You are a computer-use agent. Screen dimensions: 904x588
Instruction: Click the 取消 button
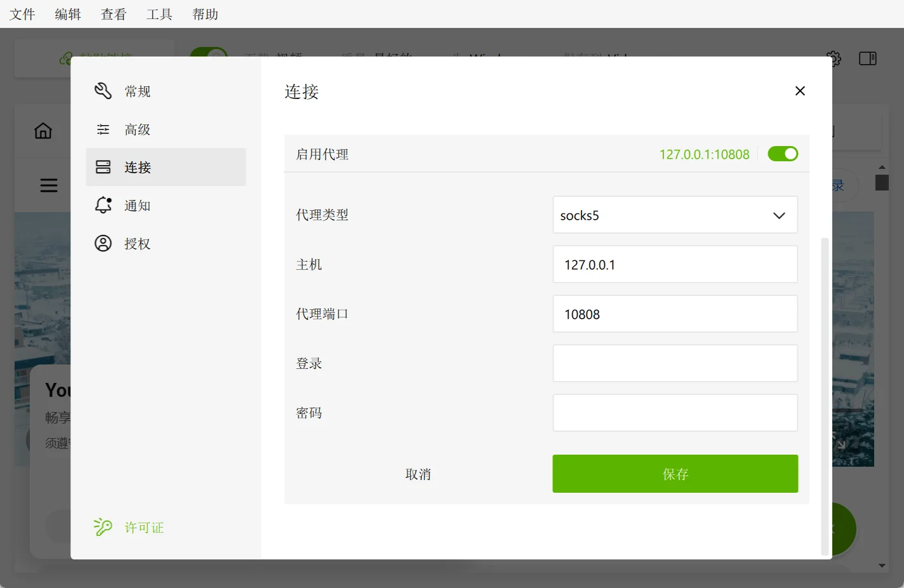pos(418,474)
